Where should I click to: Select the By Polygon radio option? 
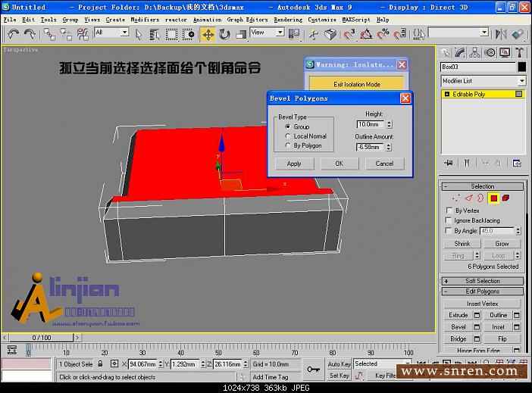[x=288, y=145]
